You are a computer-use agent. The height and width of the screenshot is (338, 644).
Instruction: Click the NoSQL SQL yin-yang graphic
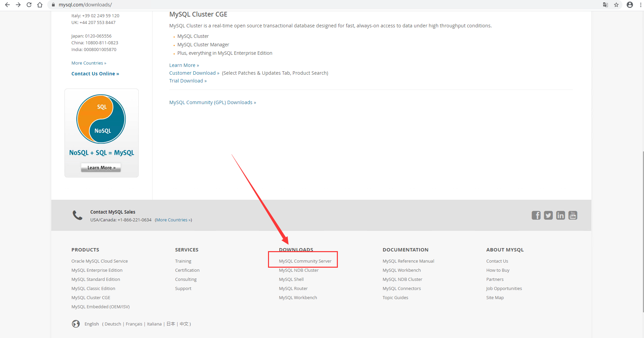(x=101, y=119)
